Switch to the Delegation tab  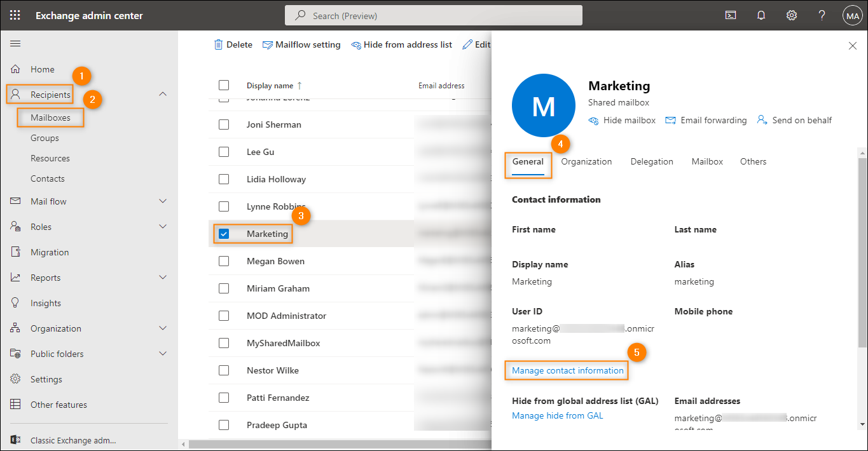tap(652, 161)
